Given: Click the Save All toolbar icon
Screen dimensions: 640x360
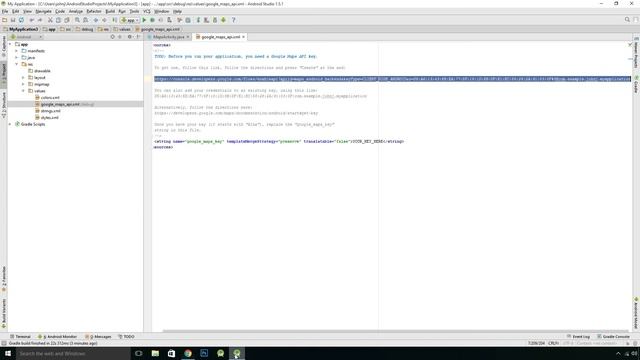Looking at the screenshot, I should coord(13,20).
